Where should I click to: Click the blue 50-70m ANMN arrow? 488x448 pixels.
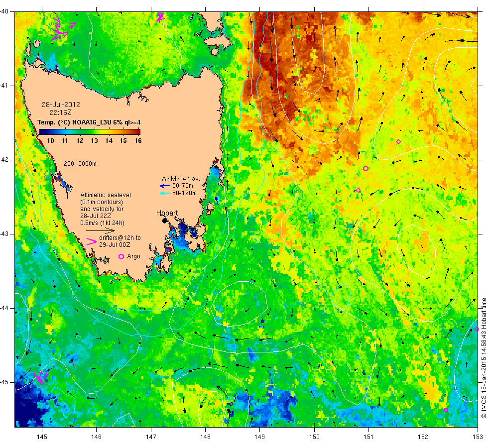(165, 186)
